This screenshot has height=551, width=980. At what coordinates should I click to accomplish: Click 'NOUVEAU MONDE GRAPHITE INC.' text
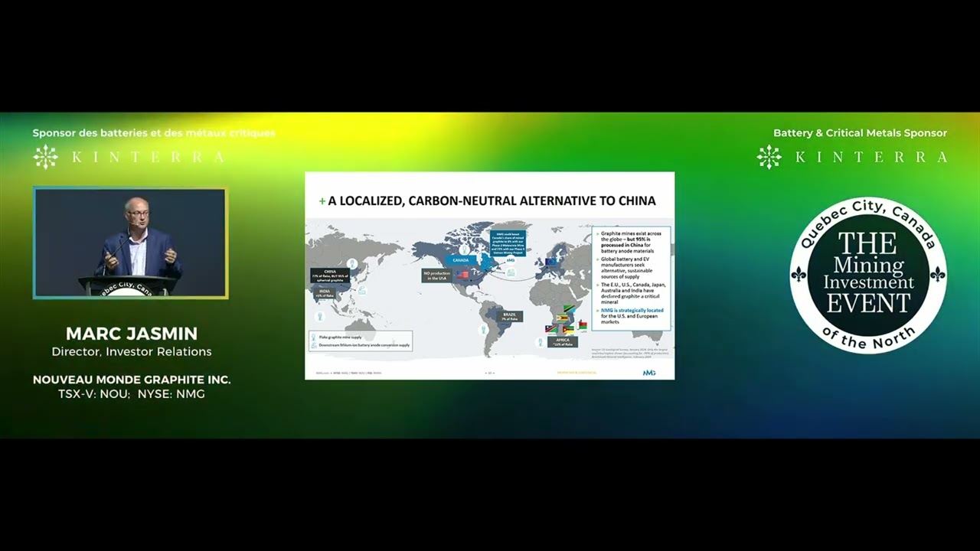pos(132,380)
